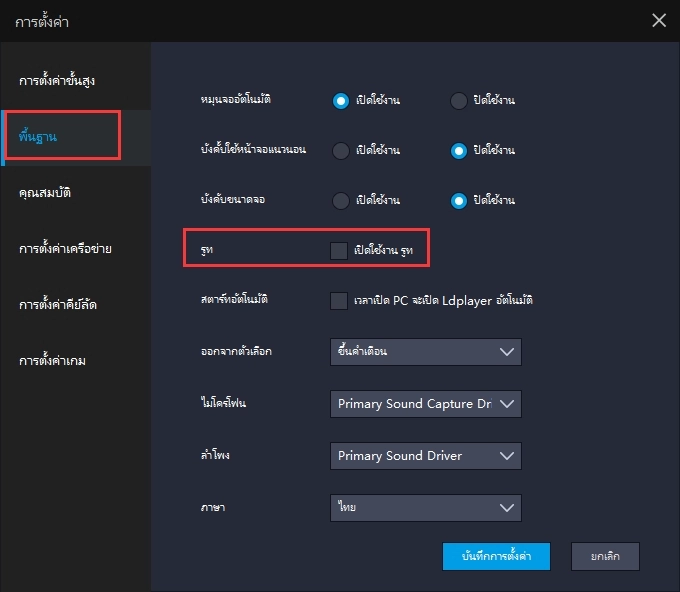Check the เปิดใช้งาน รูท checkbox
680x592 pixels.
(x=339, y=250)
